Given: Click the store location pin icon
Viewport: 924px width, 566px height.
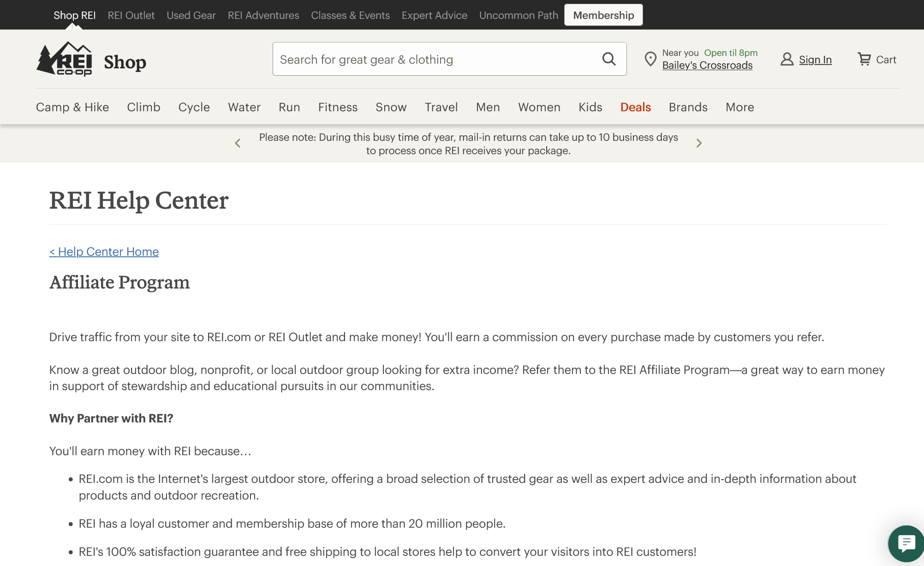Looking at the screenshot, I should click(x=650, y=59).
